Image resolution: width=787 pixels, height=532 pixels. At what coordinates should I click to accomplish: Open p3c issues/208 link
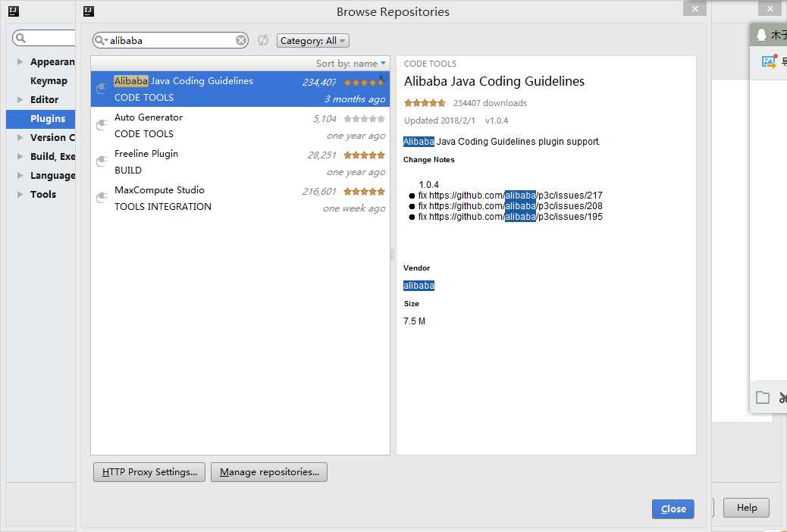pyautogui.click(x=516, y=206)
